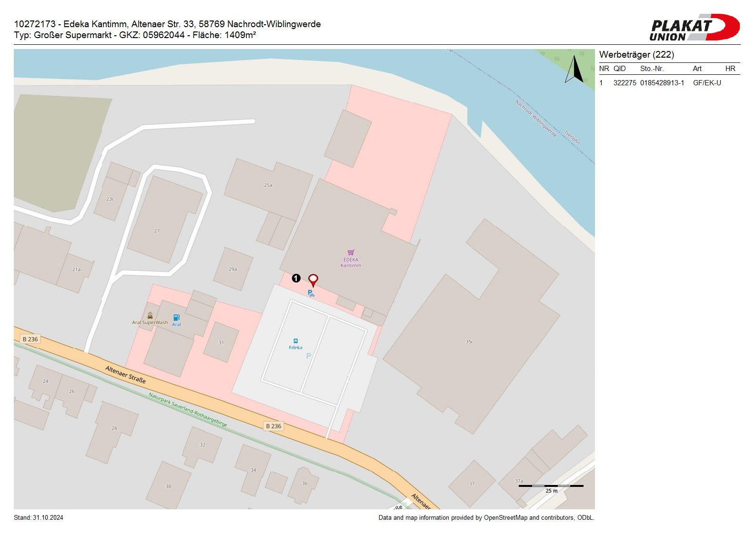Click the parking lot P symbol
Screen dimensions: 756x535
coord(309,356)
